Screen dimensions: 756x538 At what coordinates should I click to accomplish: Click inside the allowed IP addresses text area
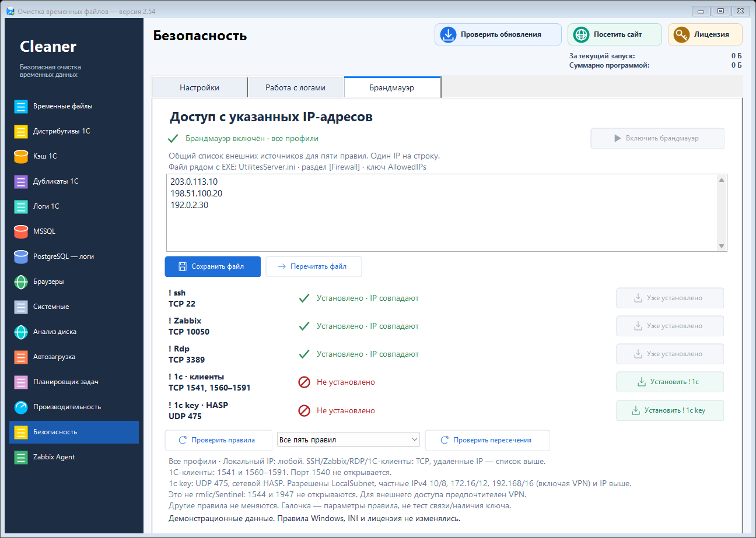(x=446, y=213)
